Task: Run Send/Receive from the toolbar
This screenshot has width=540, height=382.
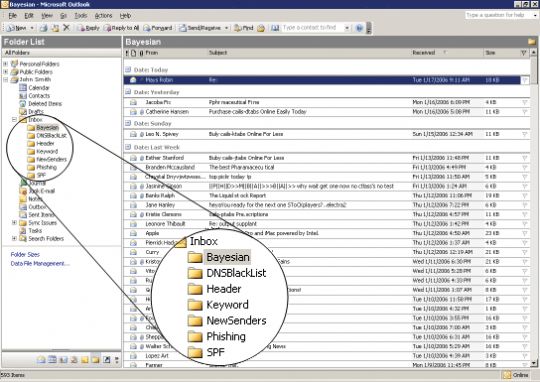Action: (x=200, y=28)
